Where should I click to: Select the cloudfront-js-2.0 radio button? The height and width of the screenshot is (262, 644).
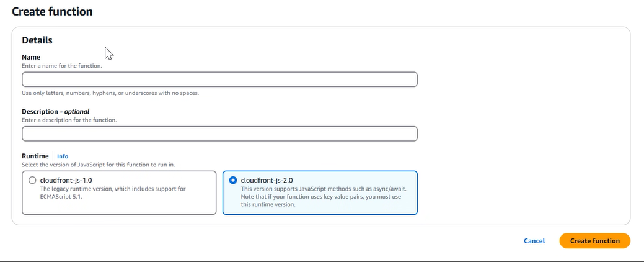tap(233, 180)
